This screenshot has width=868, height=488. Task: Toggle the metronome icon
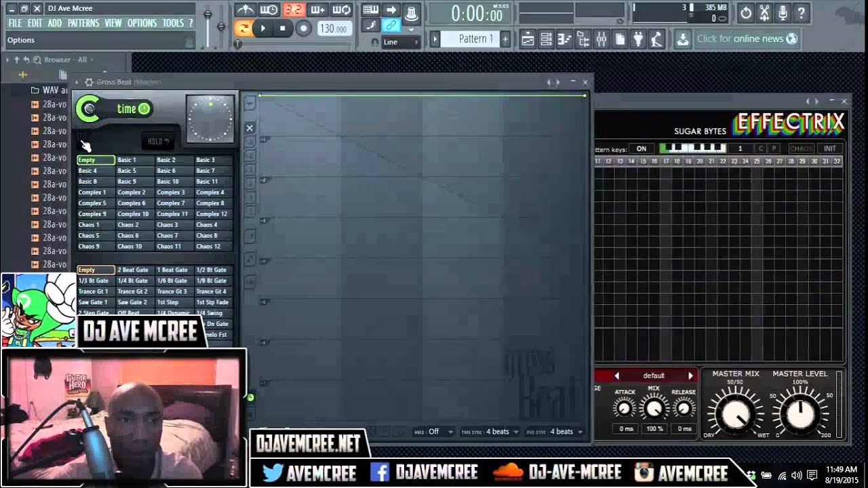click(x=245, y=9)
